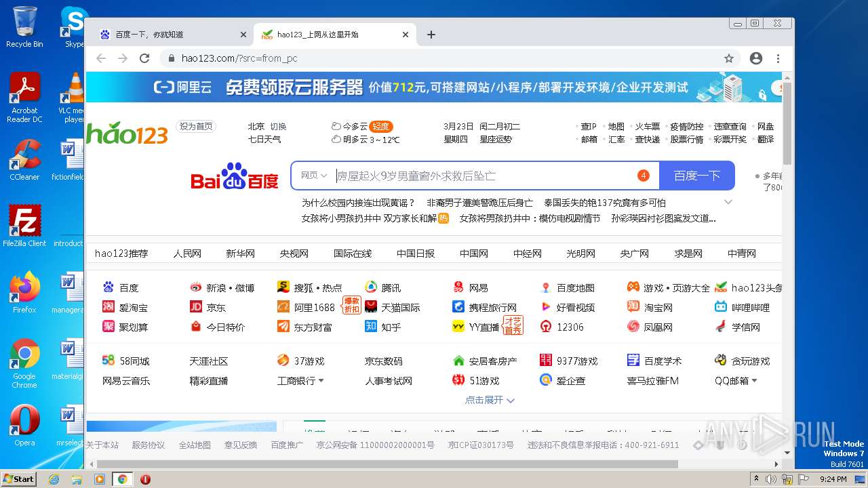Viewport: 868px width, 488px height.
Task: Click the Ctrip icon for 携程旅行网
Action: (x=458, y=307)
